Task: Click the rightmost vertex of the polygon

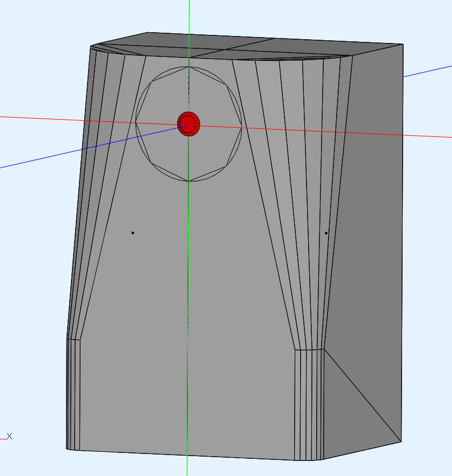Action: coord(241,126)
